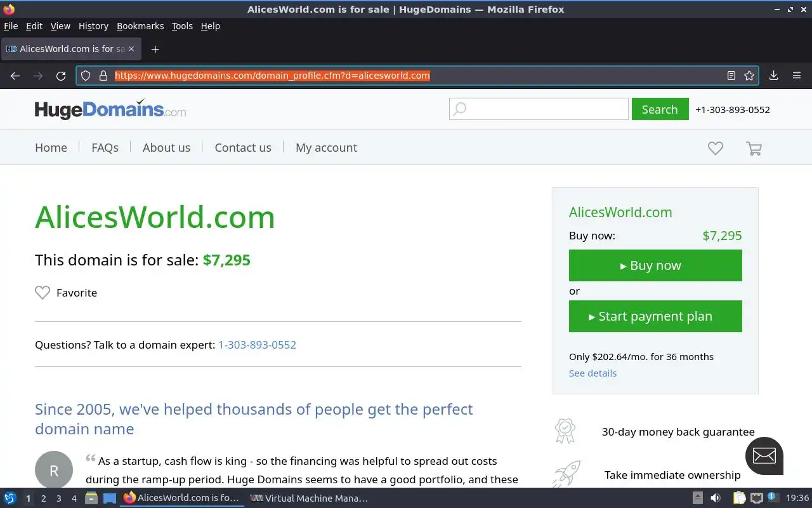Toggle the Favorite heart for AlicesWorld.com

[43, 293]
